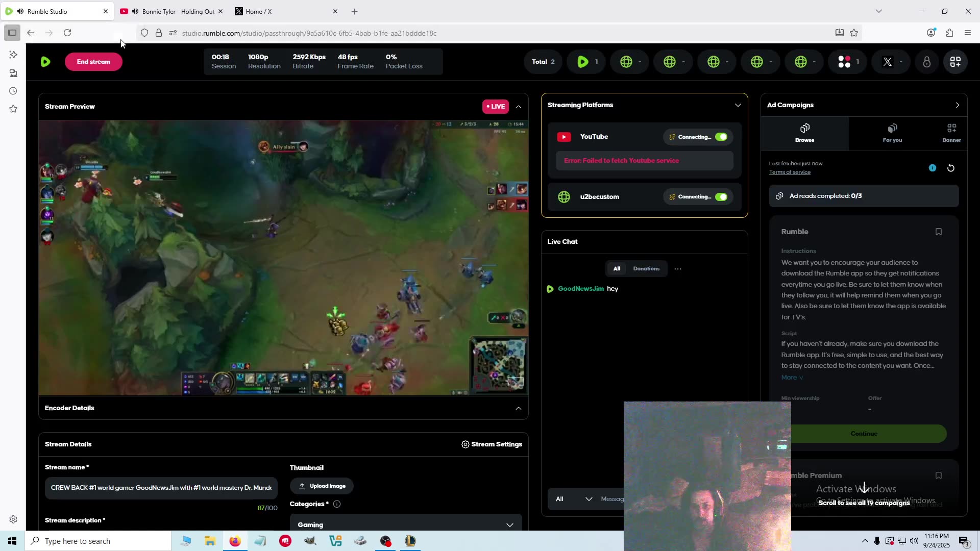Show hidden system tray icons

pyautogui.click(x=865, y=541)
